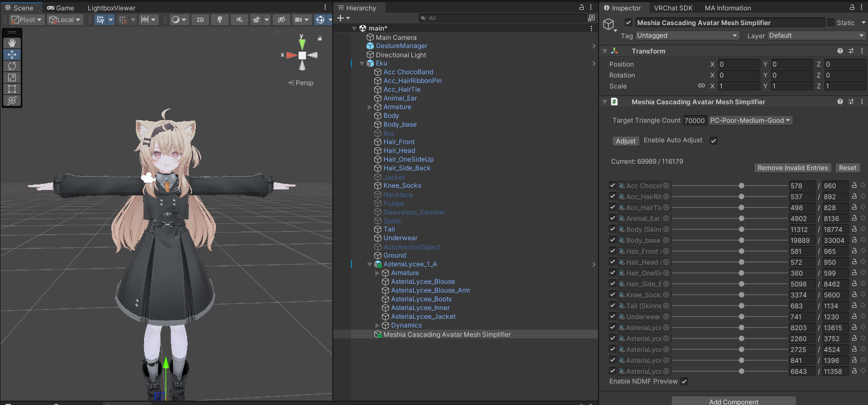Click the scene view lock icon

coord(320,38)
